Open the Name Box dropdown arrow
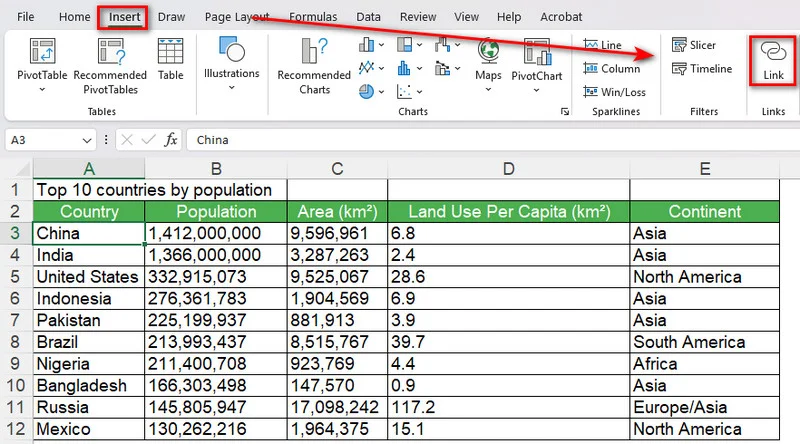Screen dimensions: 800x444 (87, 140)
